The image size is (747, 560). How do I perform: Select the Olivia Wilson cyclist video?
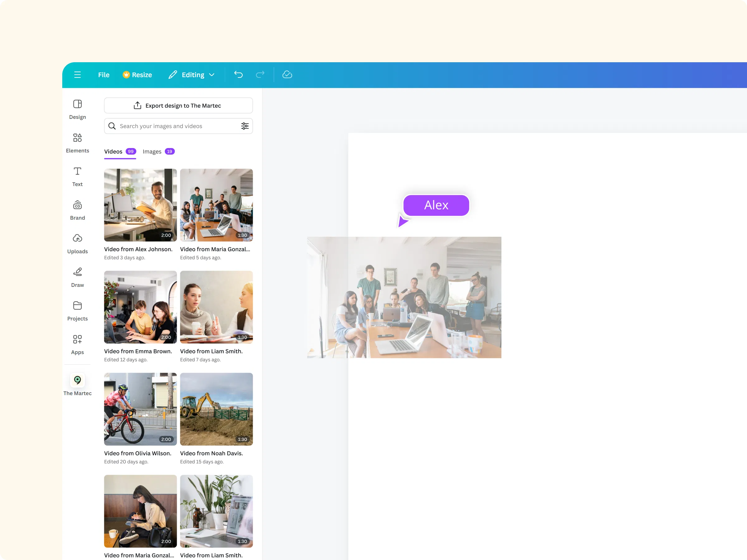[x=140, y=409]
